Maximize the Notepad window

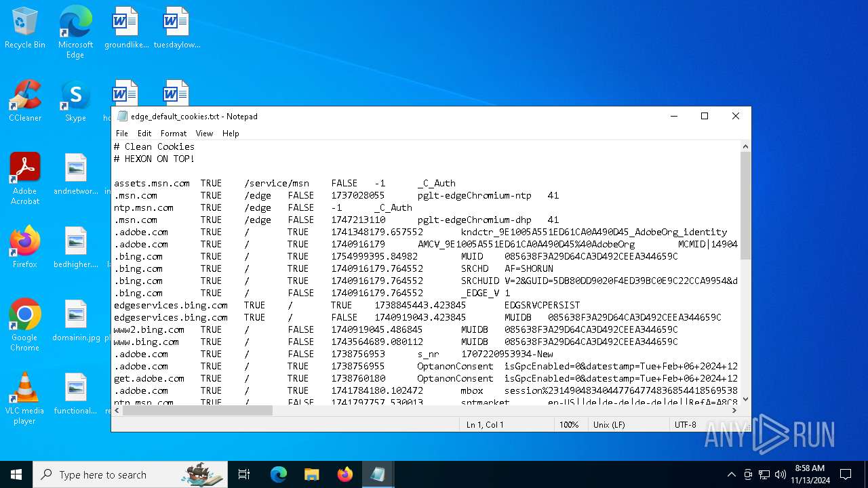pos(705,117)
